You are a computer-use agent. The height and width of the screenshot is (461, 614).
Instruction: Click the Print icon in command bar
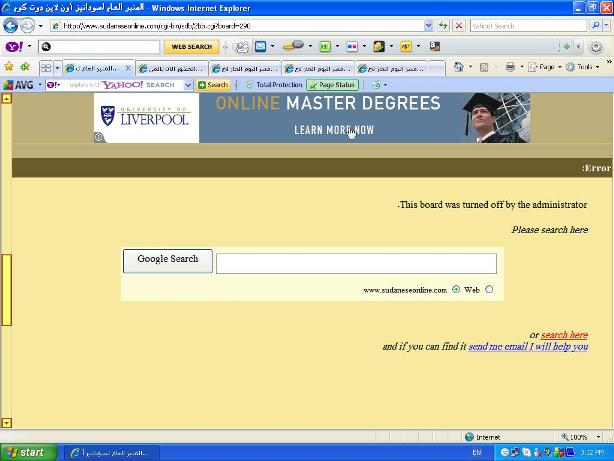[x=510, y=67]
